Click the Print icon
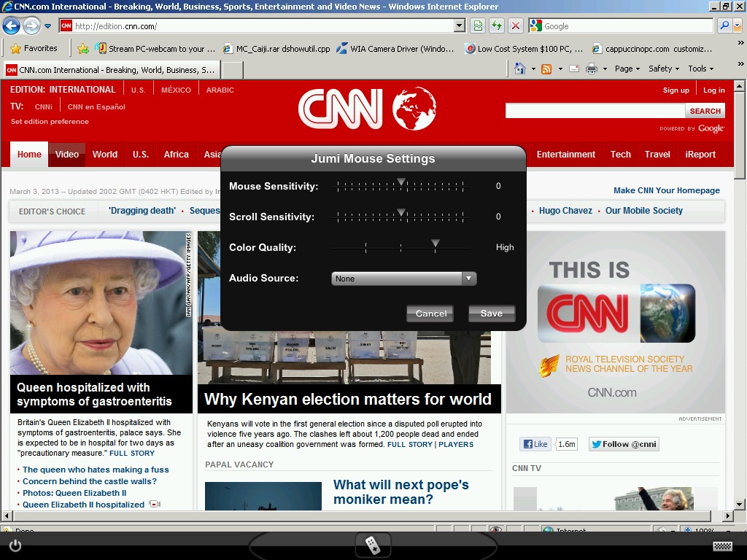747x560 pixels. pos(591,69)
